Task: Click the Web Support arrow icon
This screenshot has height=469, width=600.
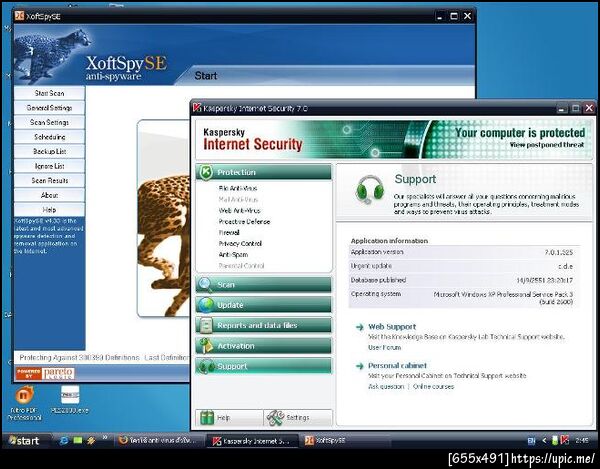Action: click(359, 327)
